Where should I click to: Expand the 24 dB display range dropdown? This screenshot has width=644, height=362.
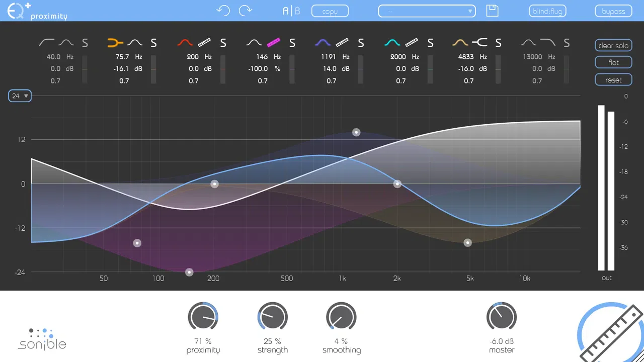click(x=20, y=96)
